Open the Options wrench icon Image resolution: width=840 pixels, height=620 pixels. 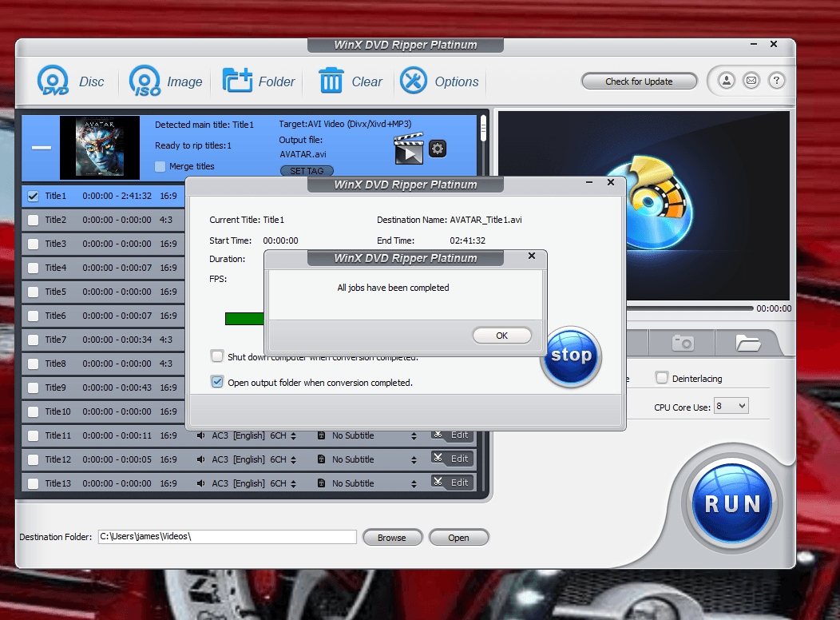414,81
